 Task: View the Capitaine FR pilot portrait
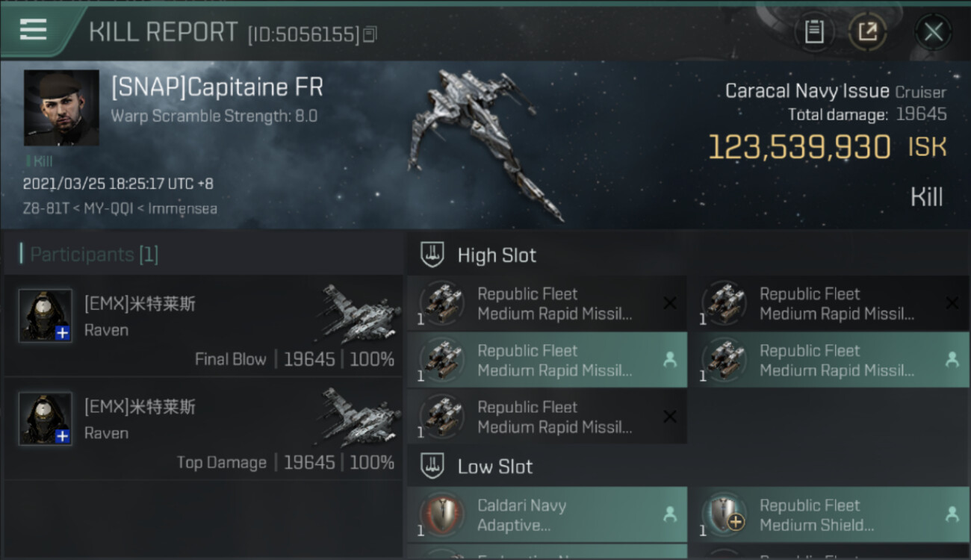click(61, 108)
